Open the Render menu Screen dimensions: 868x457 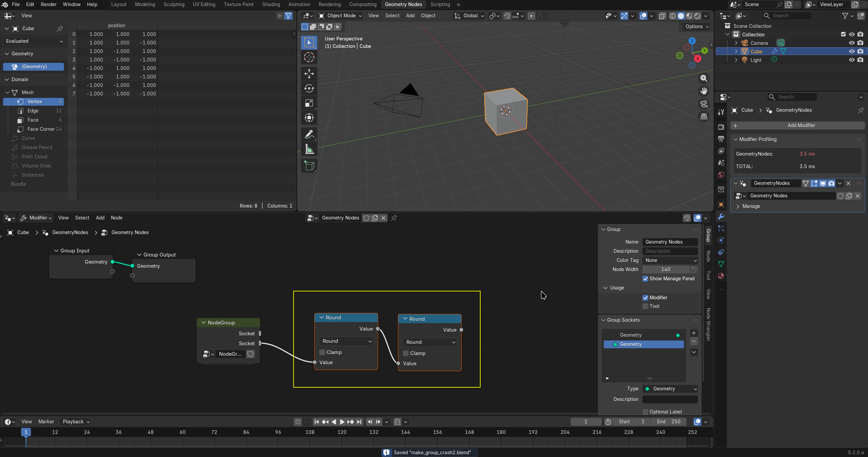49,4
